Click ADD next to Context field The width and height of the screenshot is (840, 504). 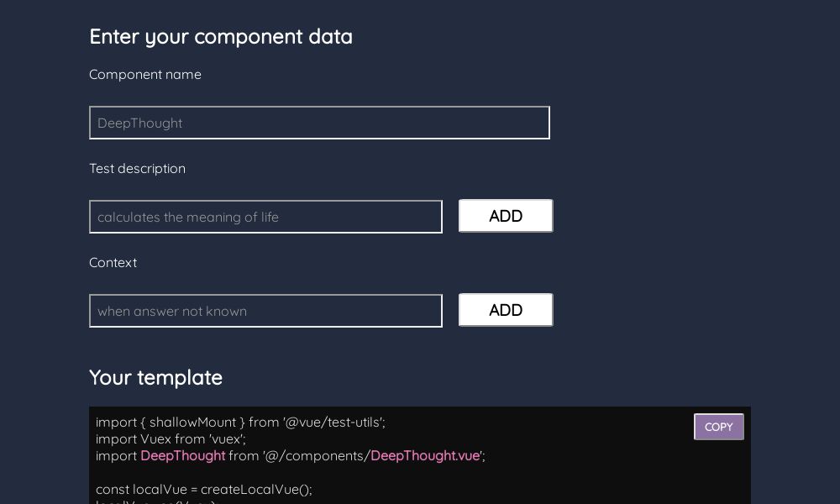(506, 310)
